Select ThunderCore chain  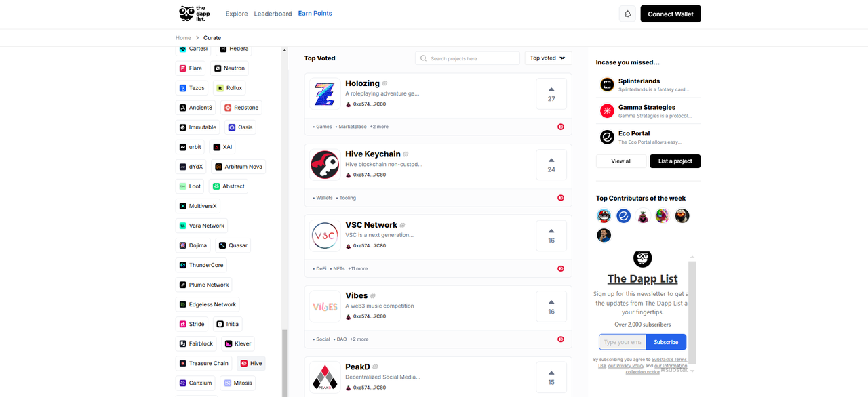click(x=201, y=265)
